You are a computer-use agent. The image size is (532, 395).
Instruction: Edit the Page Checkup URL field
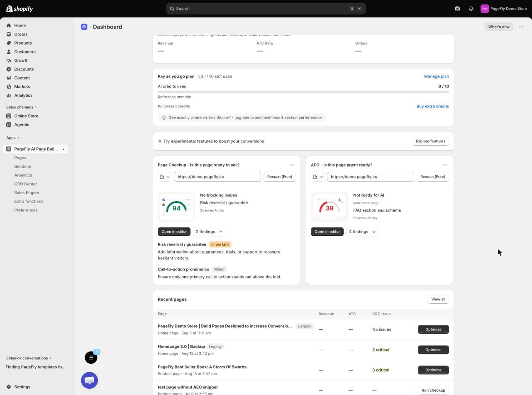click(x=217, y=177)
